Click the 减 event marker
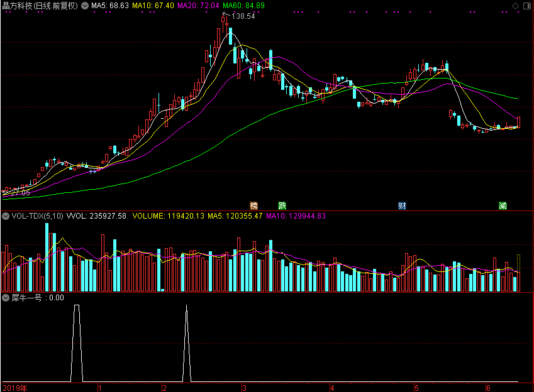534x392 pixels. click(x=503, y=205)
